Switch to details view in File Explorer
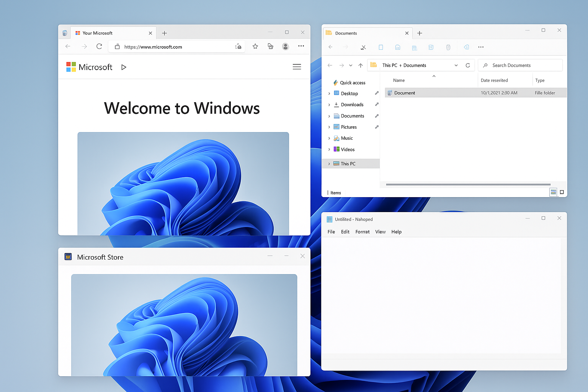The height and width of the screenshot is (392, 588). [553, 192]
